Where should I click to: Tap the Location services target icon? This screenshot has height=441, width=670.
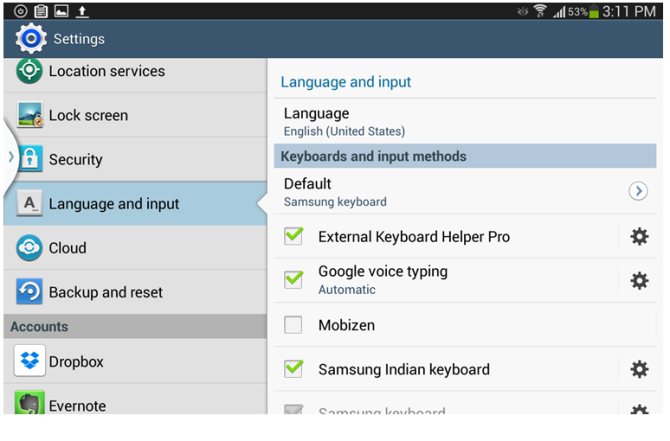click(x=29, y=70)
